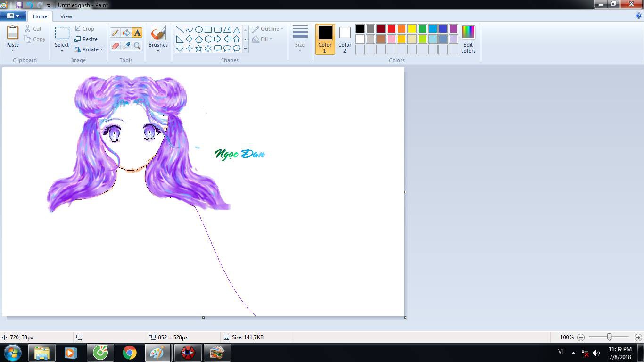Select the Magnifier tool
This screenshot has width=644, height=362.
(x=137, y=46)
